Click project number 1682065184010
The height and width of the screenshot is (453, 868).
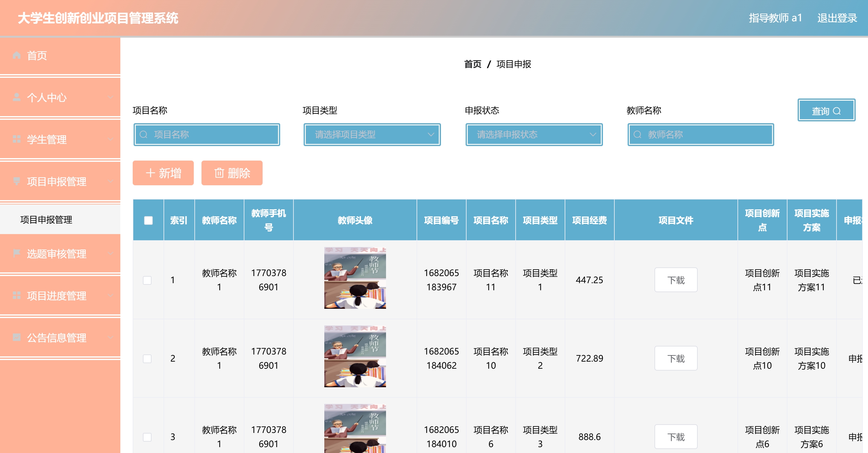point(442,437)
